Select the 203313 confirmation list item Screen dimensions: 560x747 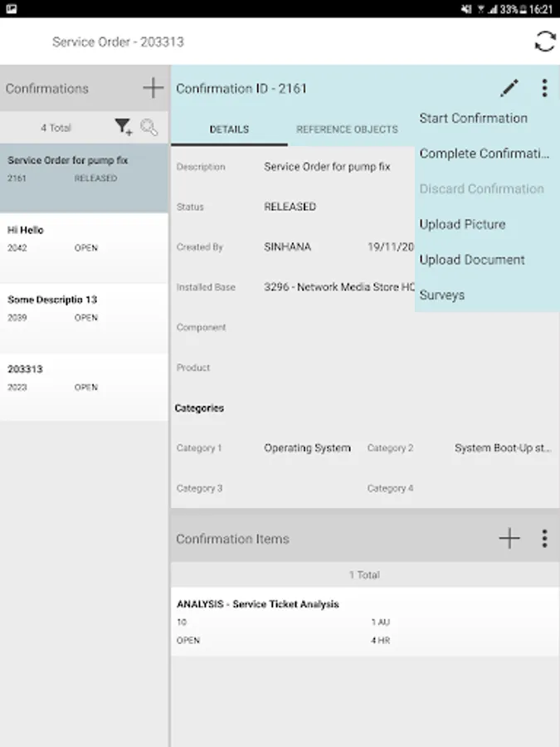click(84, 377)
